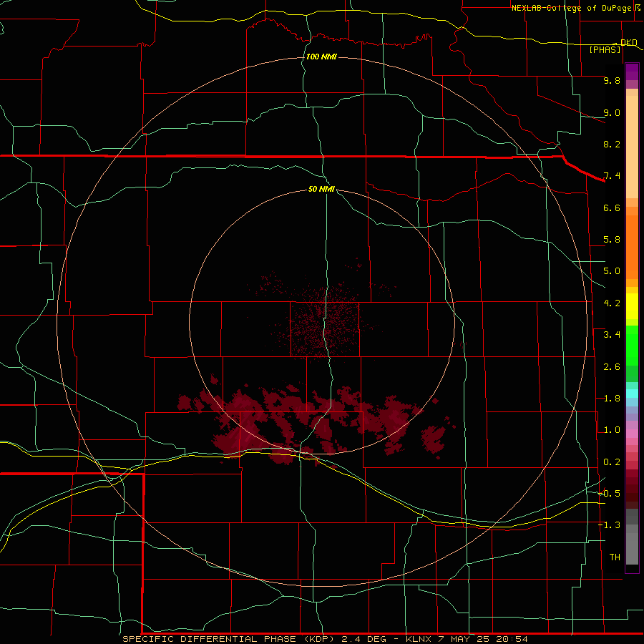Image resolution: width=644 pixels, height=644 pixels.
Task: Click the NEXLAB-College of DuPage label
Action: tap(571, 8)
